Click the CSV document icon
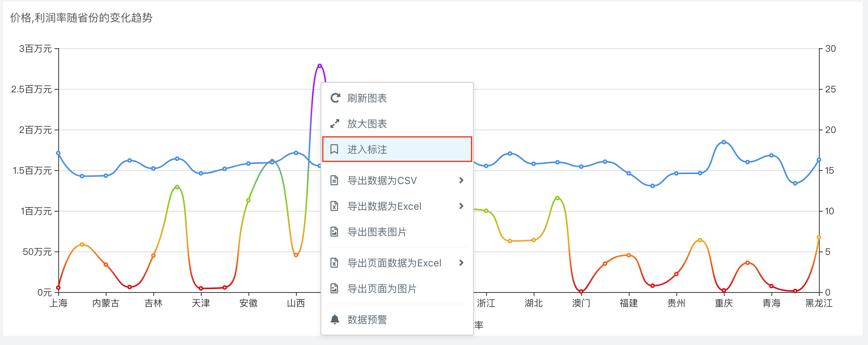The image size is (868, 345). (x=334, y=180)
